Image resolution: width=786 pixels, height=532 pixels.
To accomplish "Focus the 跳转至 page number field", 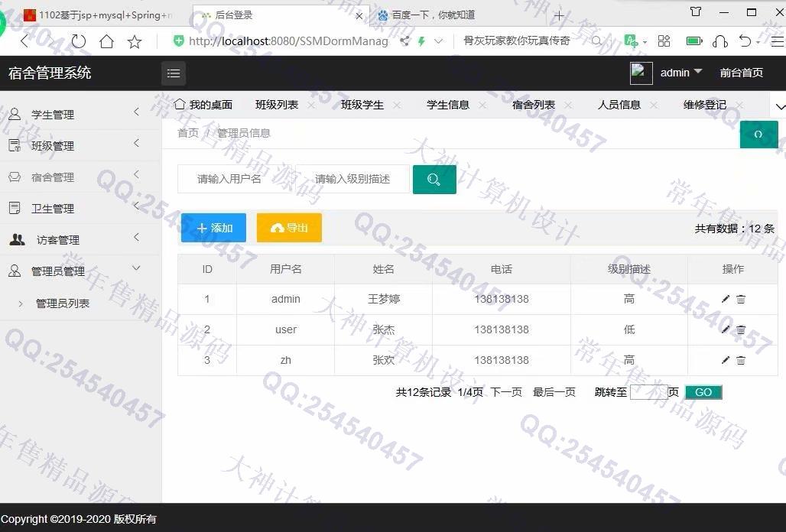I will point(648,392).
